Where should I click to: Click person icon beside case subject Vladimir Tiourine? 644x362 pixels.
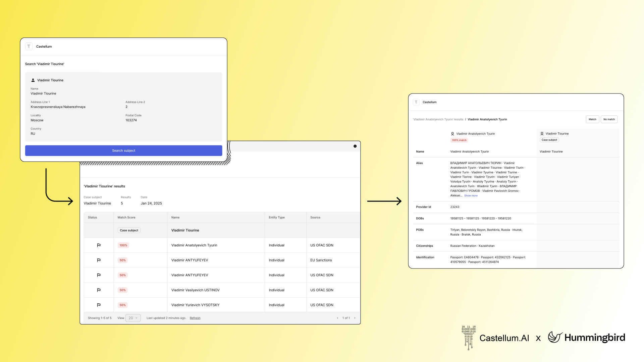pos(542,134)
